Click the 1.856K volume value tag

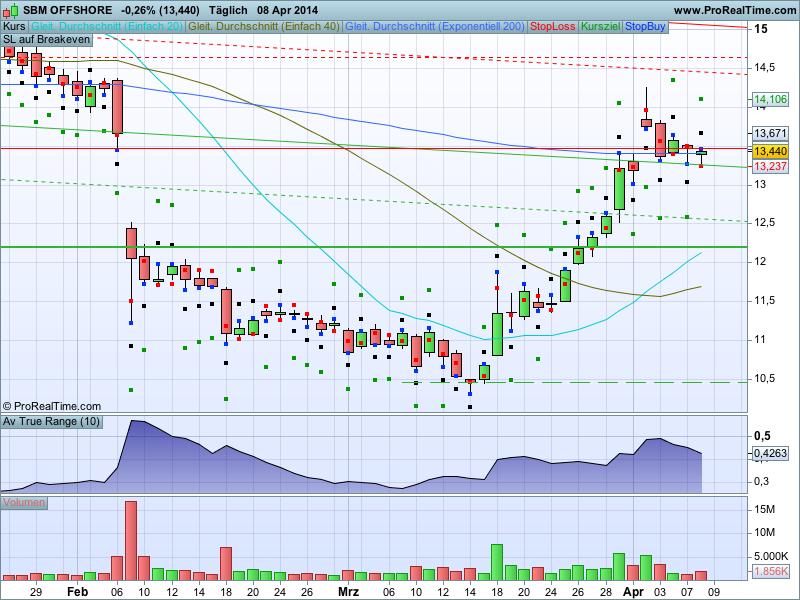[x=770, y=571]
